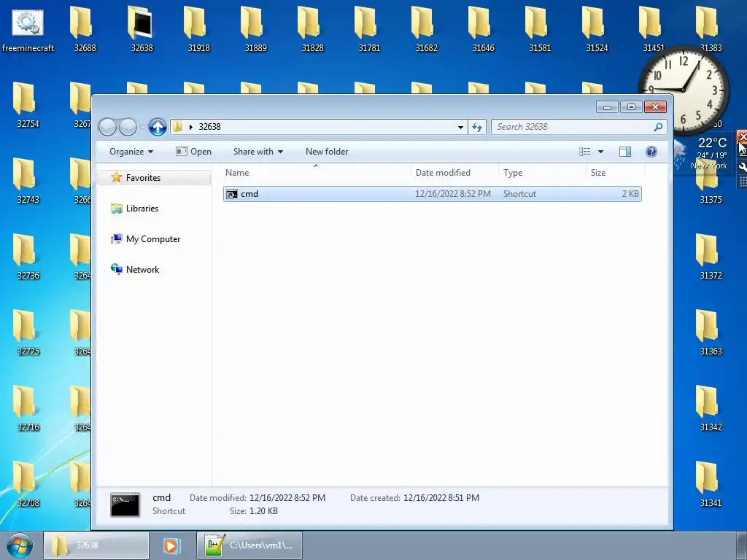Select the 31646 desktop folder
Screen dimensions: 747x560
(x=483, y=31)
